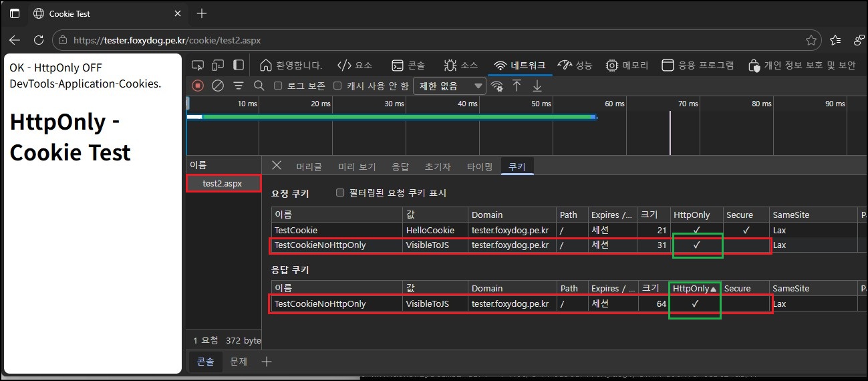The image size is (868, 381).
Task: Open the 미리 보기 request tab
Action: pos(357,166)
